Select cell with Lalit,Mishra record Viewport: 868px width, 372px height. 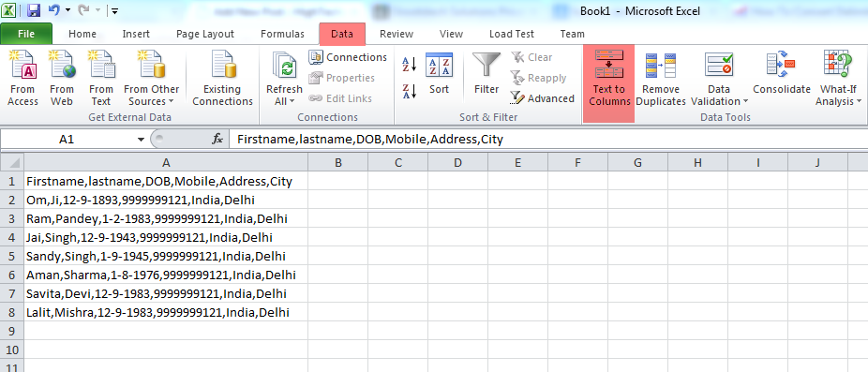tap(166, 312)
